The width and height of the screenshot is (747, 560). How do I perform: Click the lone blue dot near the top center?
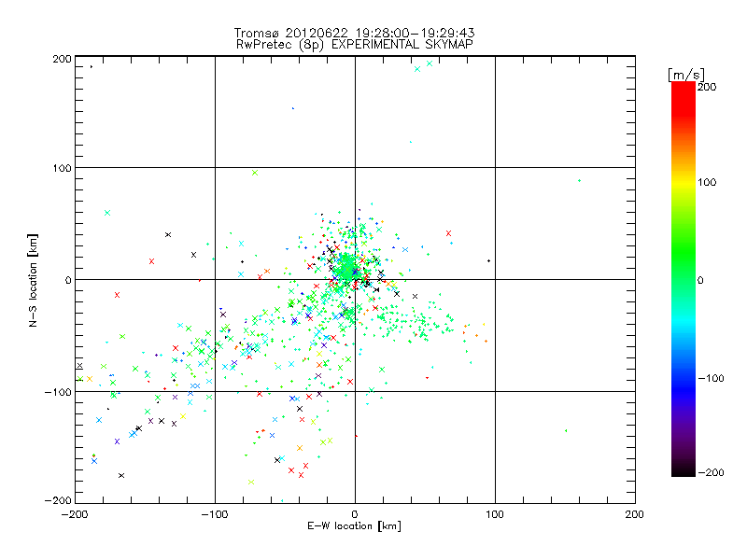click(x=293, y=108)
